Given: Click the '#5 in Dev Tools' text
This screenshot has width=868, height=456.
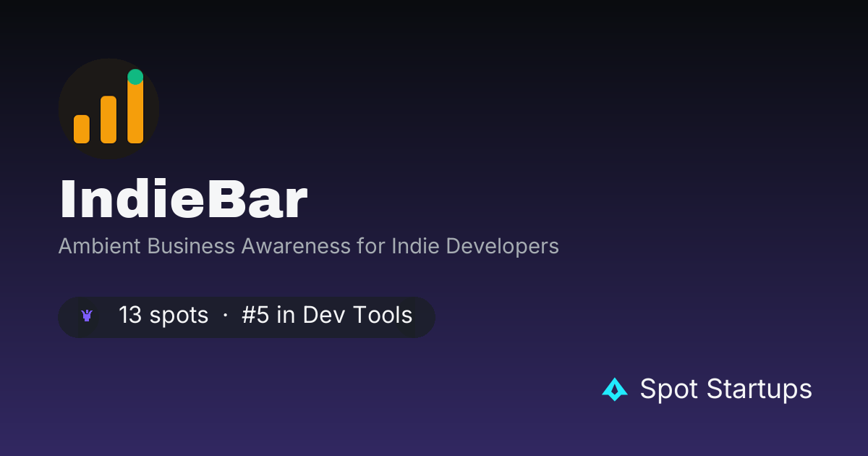Looking at the screenshot, I should click(x=327, y=316).
